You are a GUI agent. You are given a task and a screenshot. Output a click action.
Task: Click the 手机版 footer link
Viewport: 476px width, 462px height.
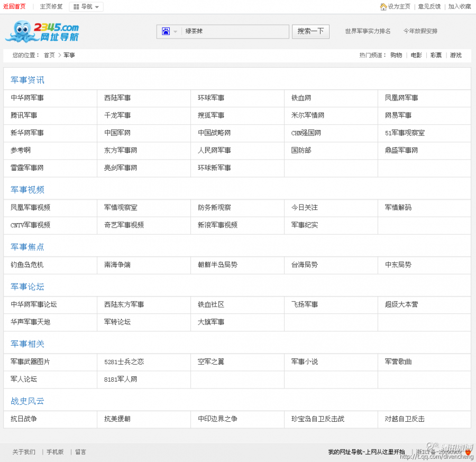[55, 452]
